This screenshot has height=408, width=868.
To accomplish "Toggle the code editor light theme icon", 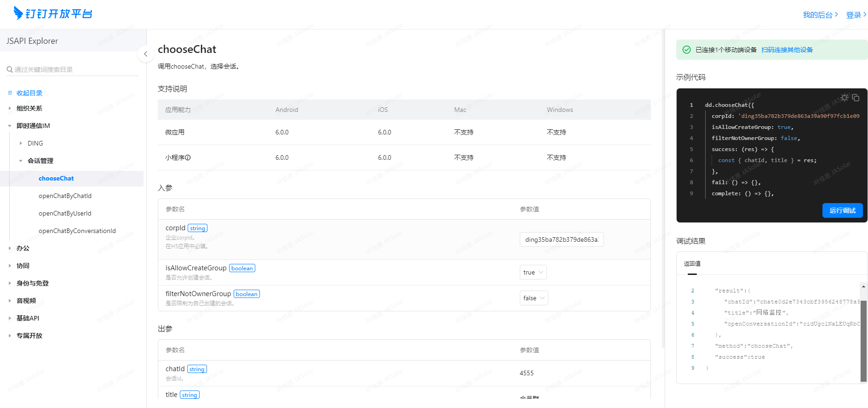I will [844, 98].
